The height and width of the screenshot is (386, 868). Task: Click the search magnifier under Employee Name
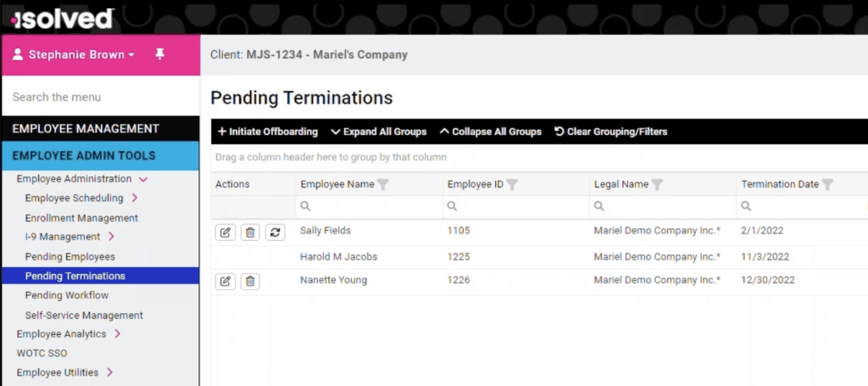(305, 206)
